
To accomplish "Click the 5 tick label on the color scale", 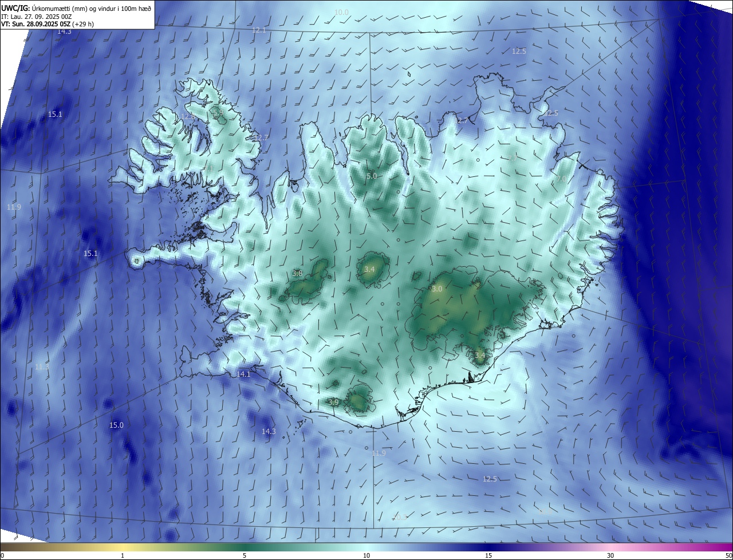I will (245, 555).
